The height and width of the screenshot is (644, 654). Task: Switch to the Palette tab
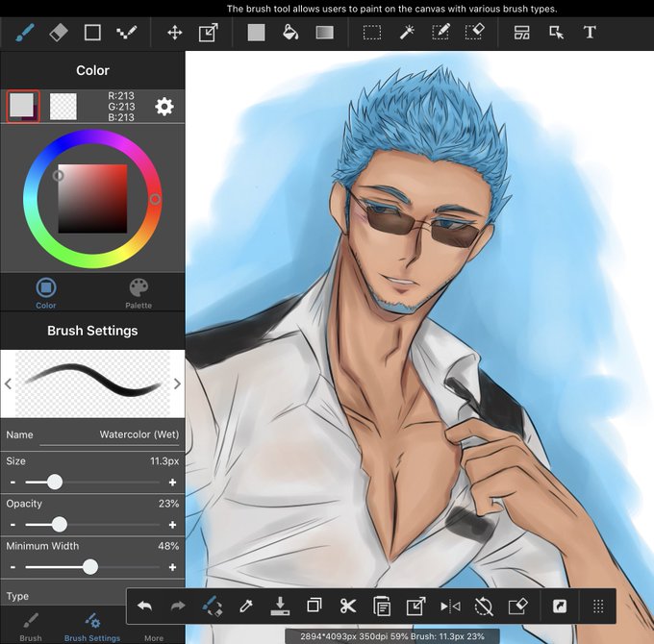(x=138, y=293)
